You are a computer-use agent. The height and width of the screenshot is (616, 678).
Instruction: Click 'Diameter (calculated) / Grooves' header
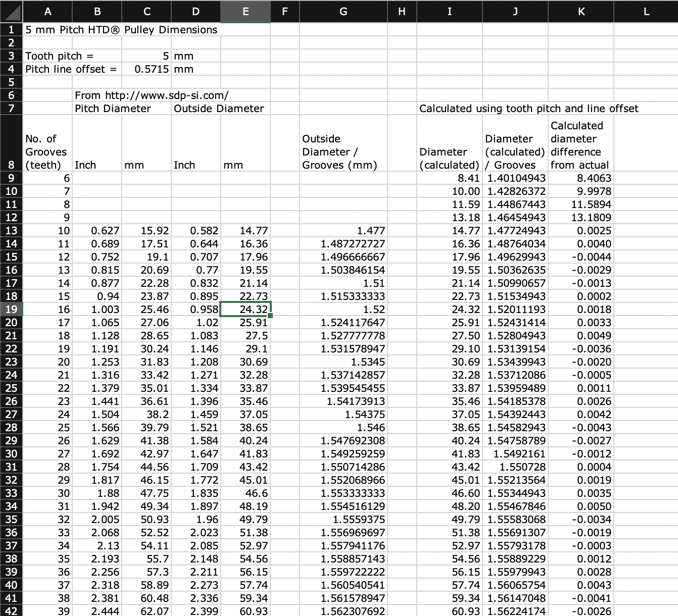515,143
